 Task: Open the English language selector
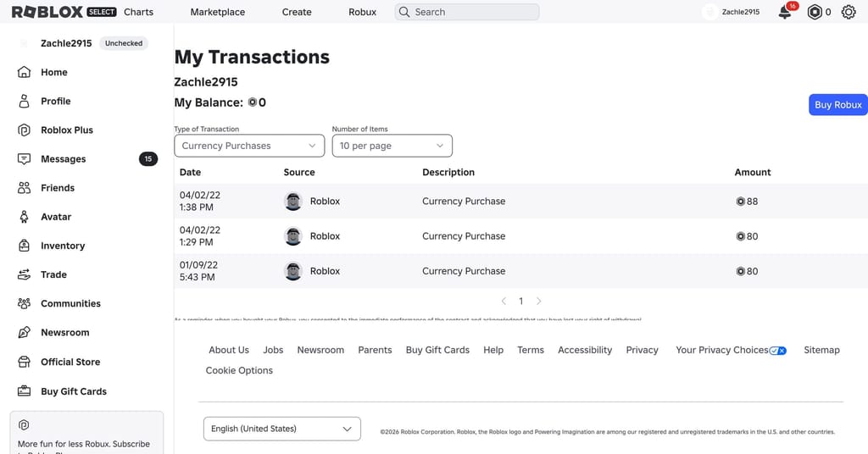click(281, 429)
